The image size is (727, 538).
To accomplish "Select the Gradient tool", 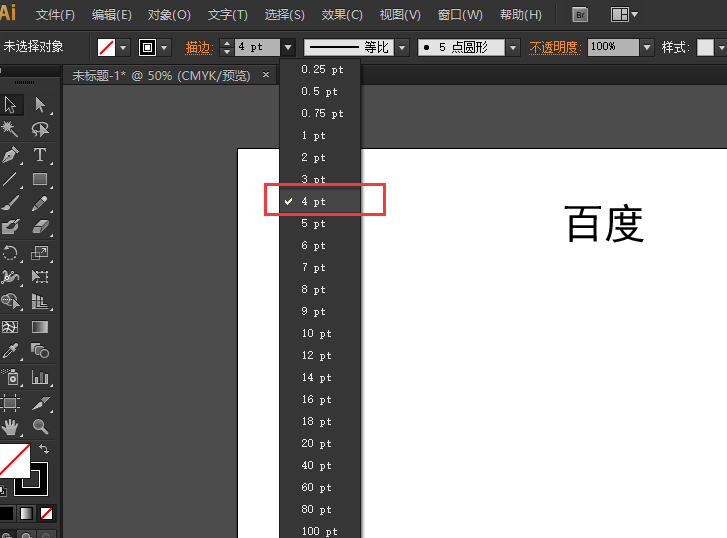I will coord(40,327).
